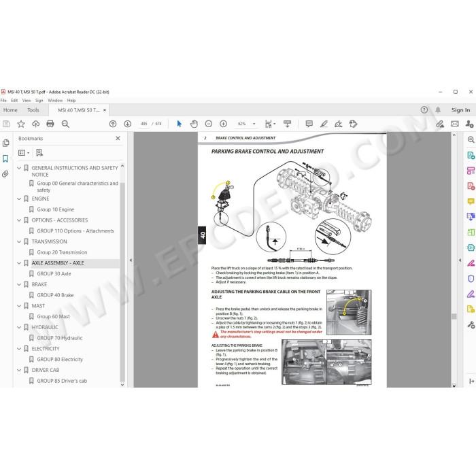Click the stamp tool icon
The height and width of the screenshot is (476, 476).
pos(353,124)
